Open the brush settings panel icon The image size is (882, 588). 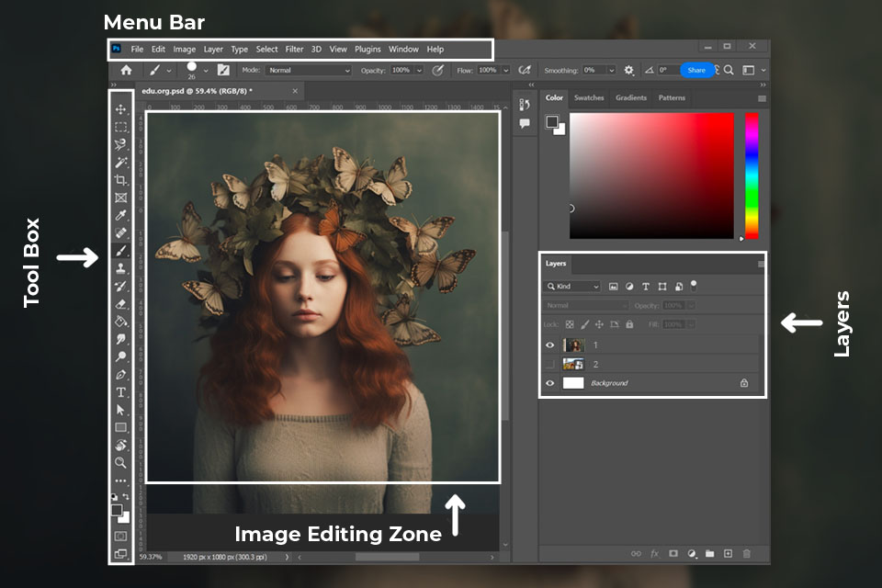[x=223, y=70]
